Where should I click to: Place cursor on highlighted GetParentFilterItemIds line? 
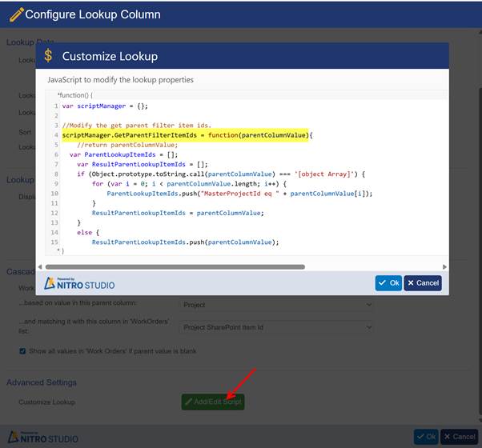pyautogui.click(x=187, y=135)
